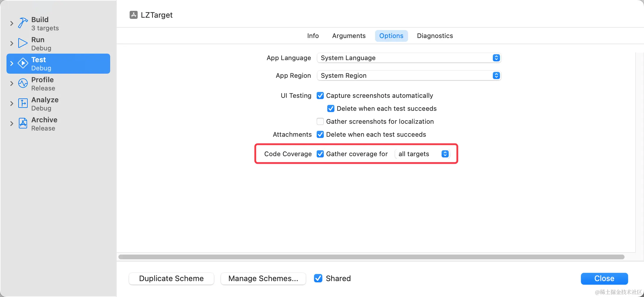Image resolution: width=644 pixels, height=297 pixels.
Task: Click the Build hammer icon
Action: point(23,23)
